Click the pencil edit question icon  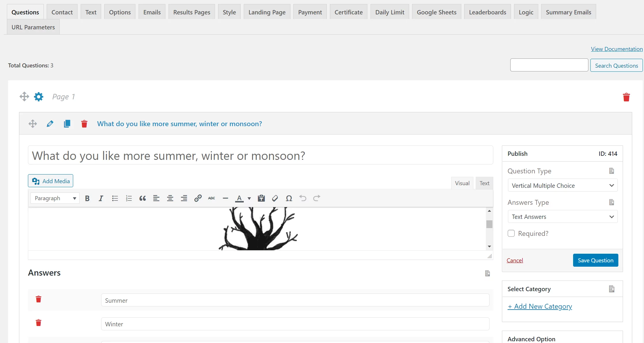pyautogui.click(x=50, y=124)
